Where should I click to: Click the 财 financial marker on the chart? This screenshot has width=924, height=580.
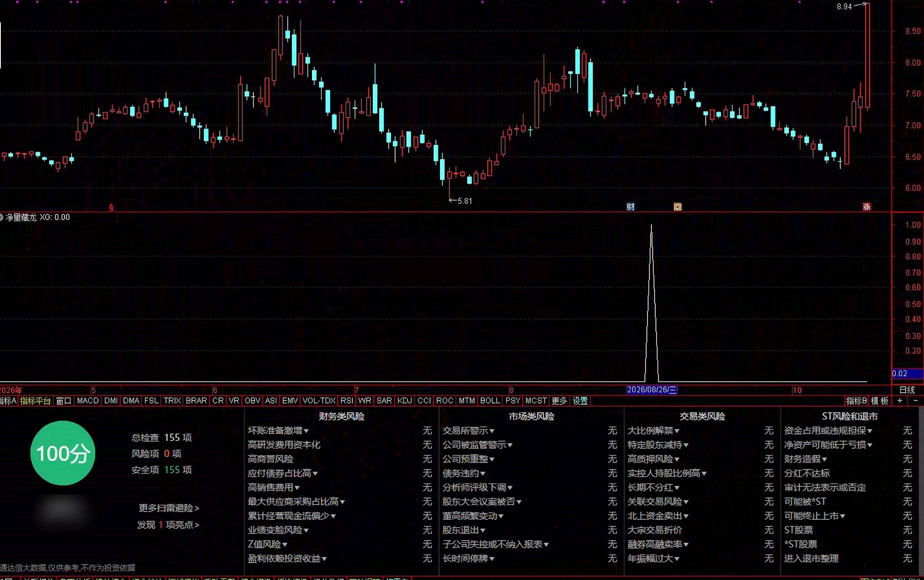(x=630, y=206)
